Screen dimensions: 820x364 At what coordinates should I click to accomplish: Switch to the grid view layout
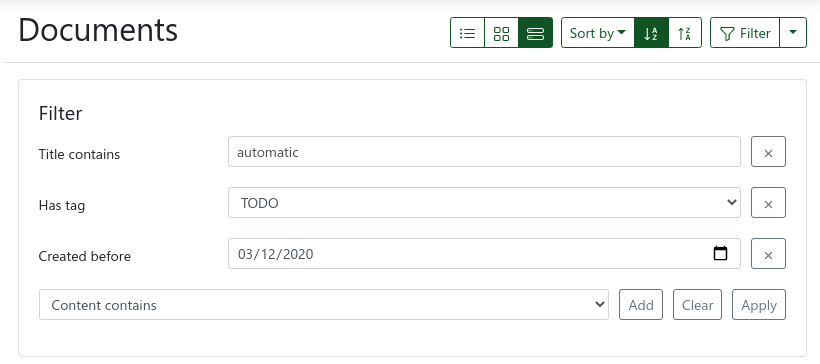[502, 33]
